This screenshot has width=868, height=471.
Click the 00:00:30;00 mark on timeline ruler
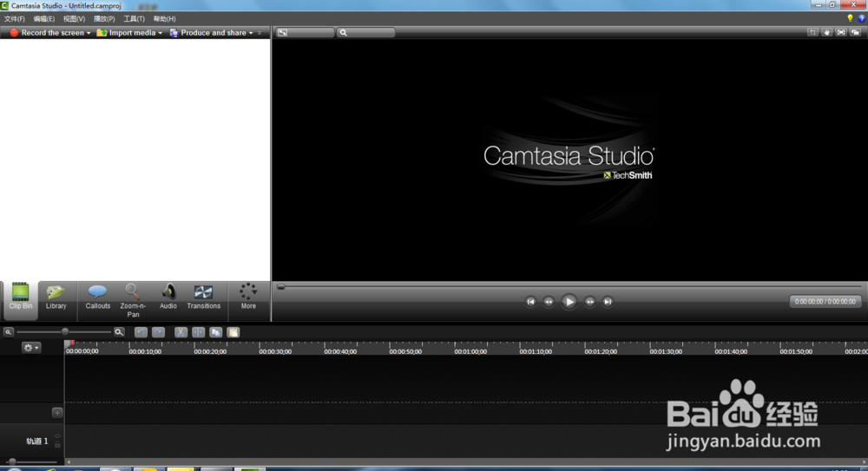pyautogui.click(x=275, y=351)
